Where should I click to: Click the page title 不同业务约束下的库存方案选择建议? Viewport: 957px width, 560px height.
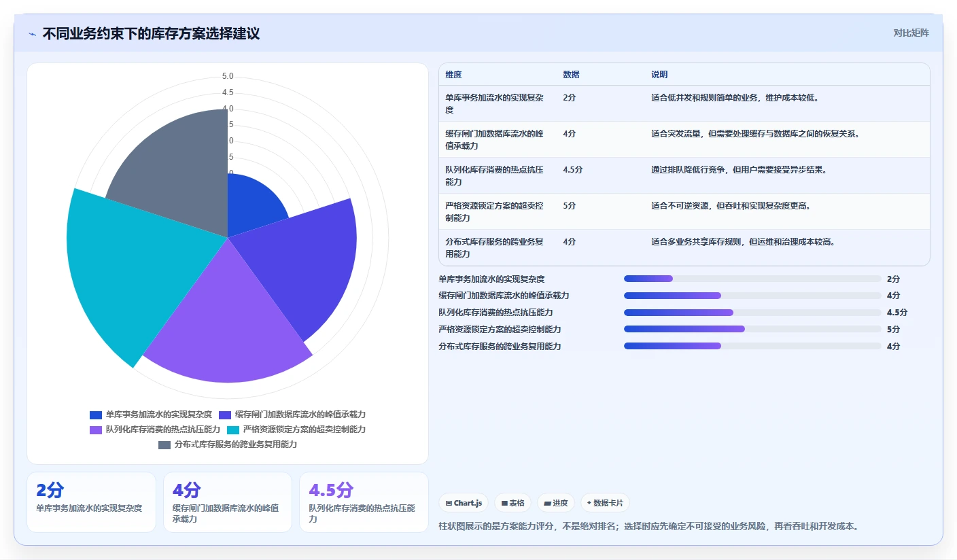tap(151, 34)
